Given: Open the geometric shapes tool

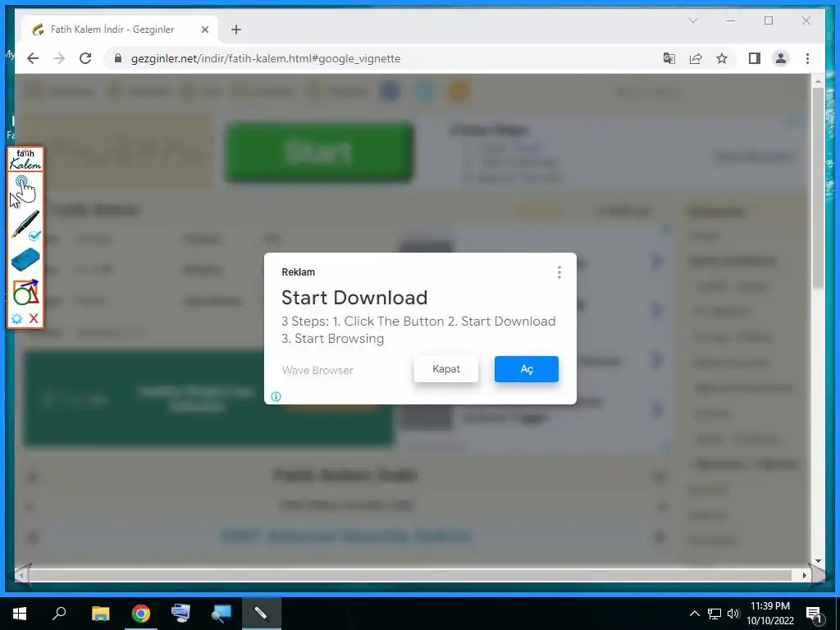Looking at the screenshot, I should click(25, 293).
